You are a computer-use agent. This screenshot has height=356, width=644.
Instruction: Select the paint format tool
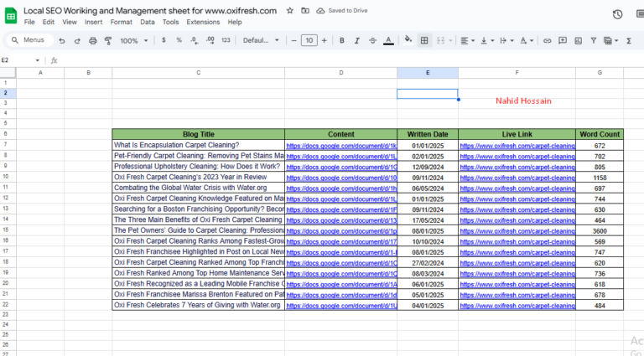click(x=108, y=40)
